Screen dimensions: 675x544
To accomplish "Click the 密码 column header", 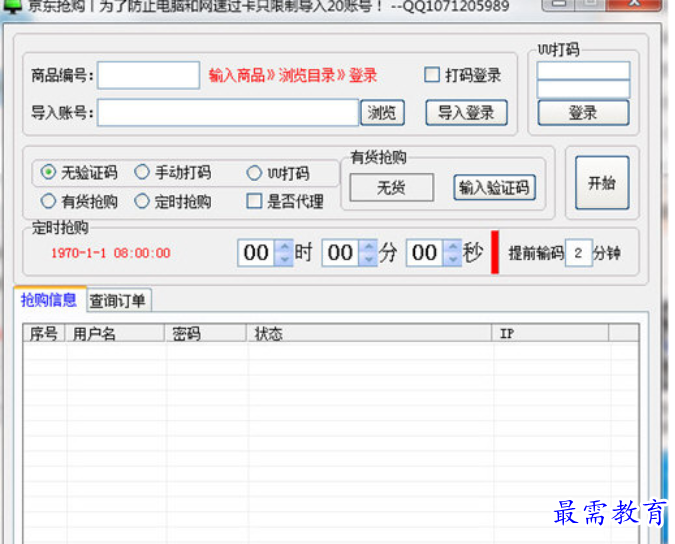I will pos(205,334).
